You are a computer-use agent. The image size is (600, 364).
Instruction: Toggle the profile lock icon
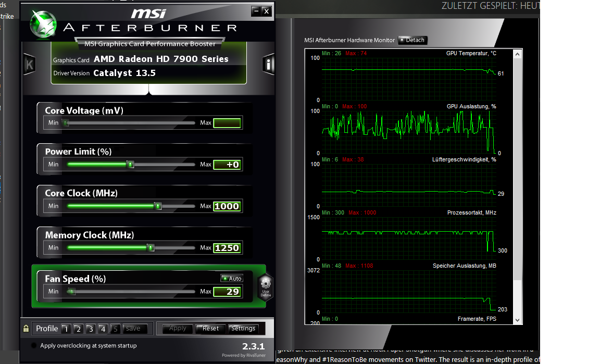pos(26,329)
